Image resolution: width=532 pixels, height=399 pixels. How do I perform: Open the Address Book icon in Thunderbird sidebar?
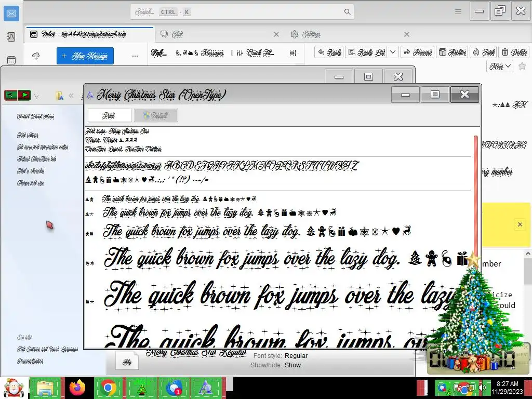(x=11, y=37)
